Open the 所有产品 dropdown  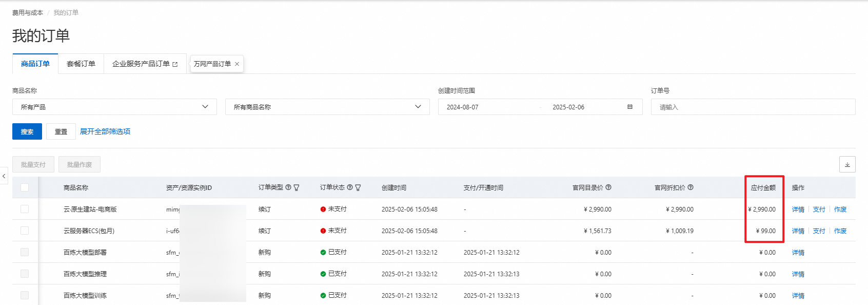tap(114, 107)
